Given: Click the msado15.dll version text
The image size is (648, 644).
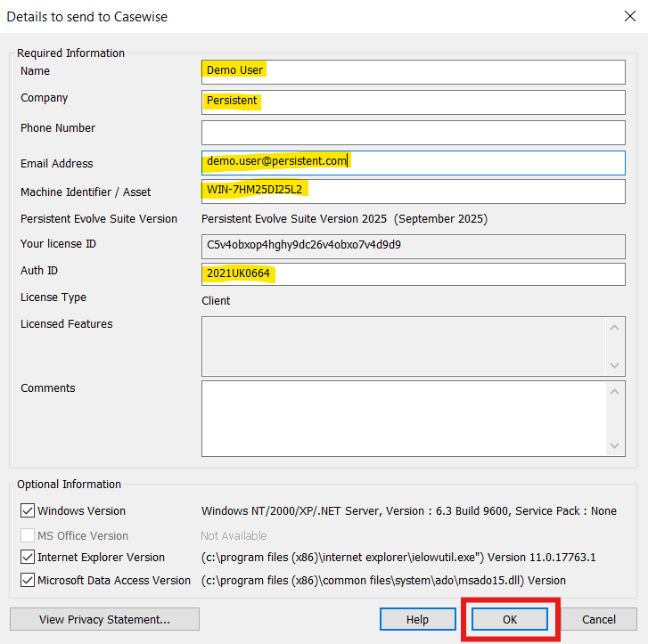Looking at the screenshot, I should pyautogui.click(x=383, y=581).
